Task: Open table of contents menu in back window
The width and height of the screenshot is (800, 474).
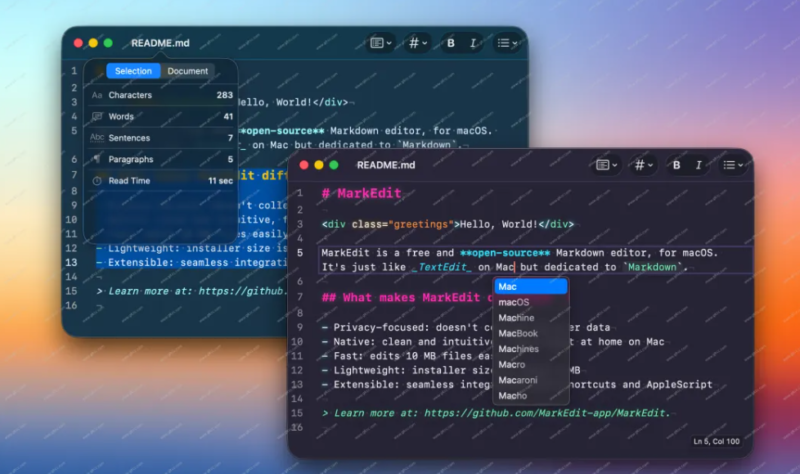Action: coord(381,43)
